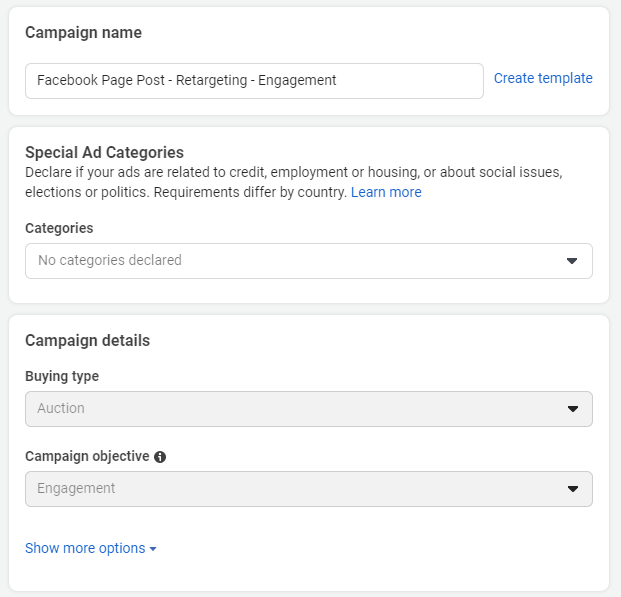Open the Auction buying type dropdown
The image size is (621, 597).
click(309, 409)
